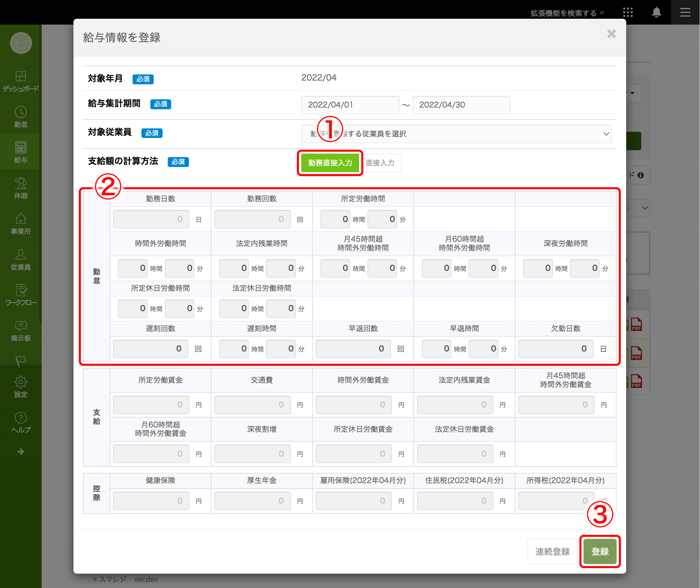The image size is (700, 588).
Task: Click 月60時間超 時間外労働時間 minutes field
Action: click(x=483, y=268)
